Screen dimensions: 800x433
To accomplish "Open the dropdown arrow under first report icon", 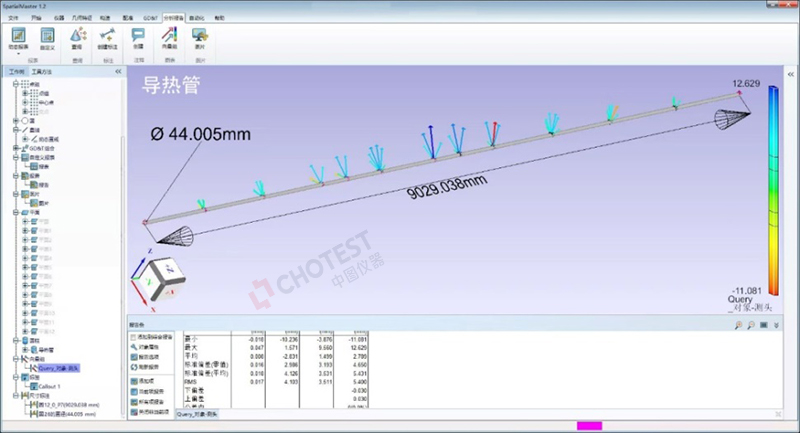I will coord(18,54).
